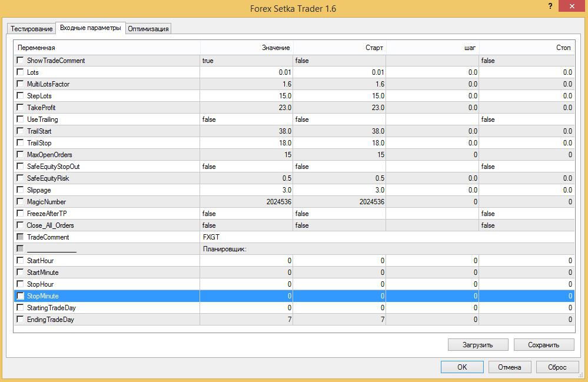Enable the TakeProfit checkbox
588x382 pixels.
click(x=20, y=107)
